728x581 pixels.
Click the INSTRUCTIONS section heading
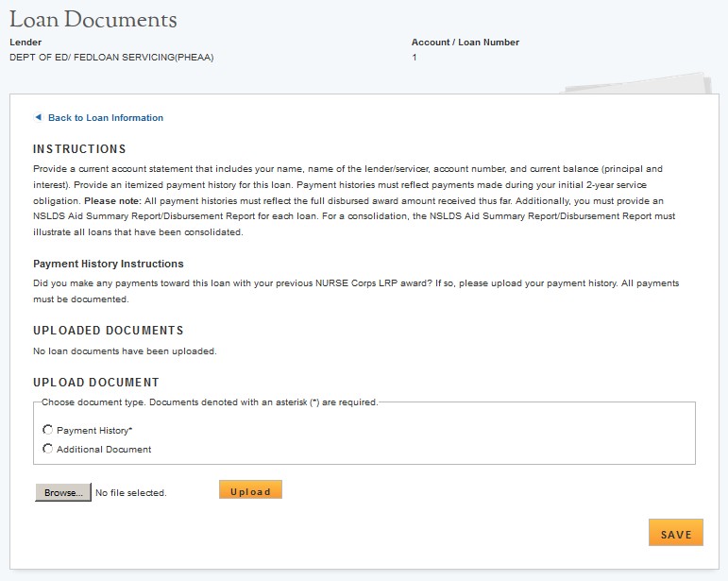(79, 149)
